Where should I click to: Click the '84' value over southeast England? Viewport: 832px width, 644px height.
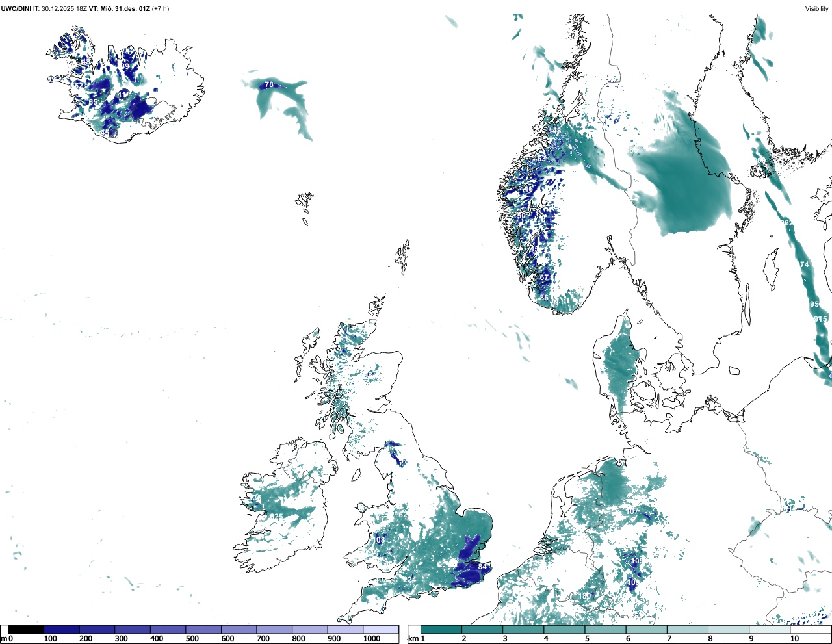tap(482, 567)
